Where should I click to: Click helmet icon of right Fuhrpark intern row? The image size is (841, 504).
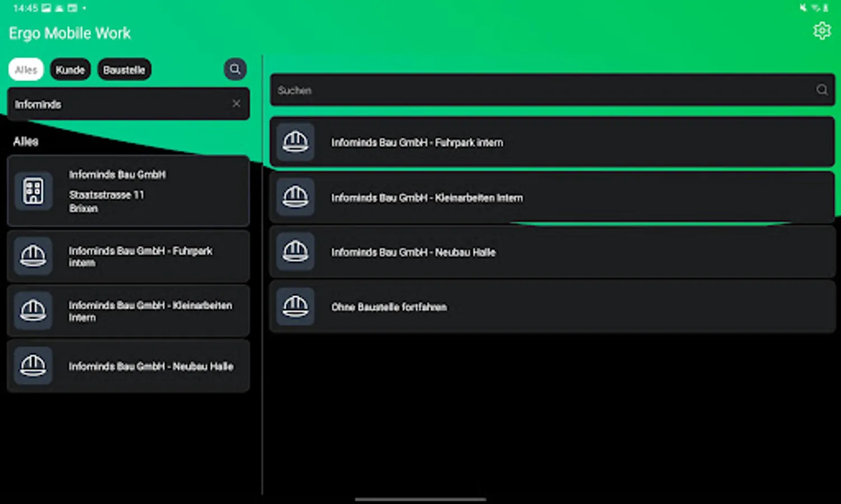click(295, 142)
